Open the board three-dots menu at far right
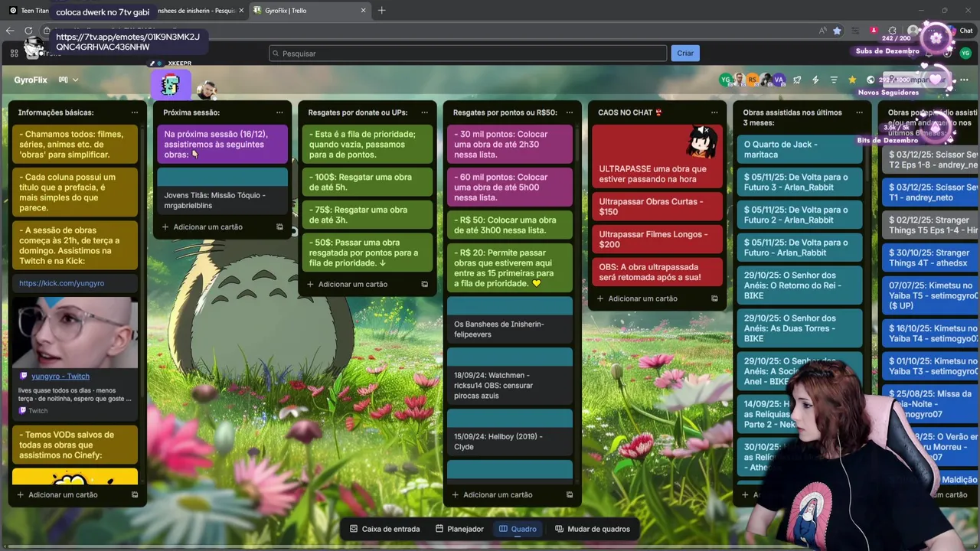 tap(964, 80)
